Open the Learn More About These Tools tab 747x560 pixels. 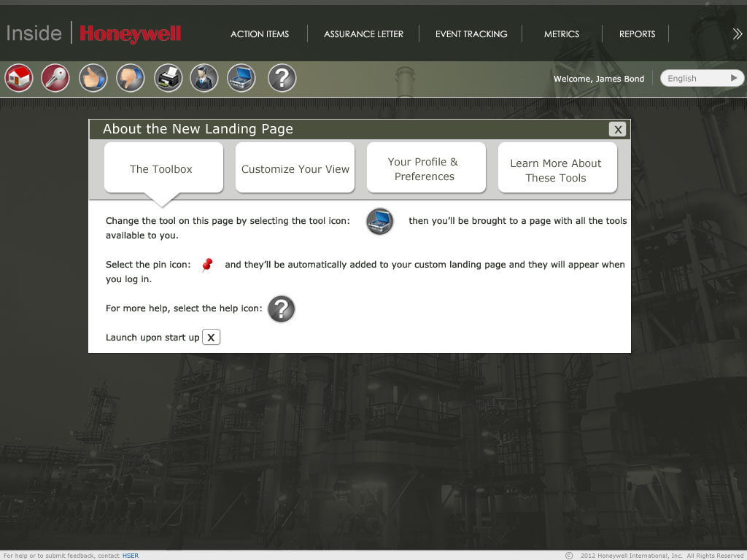[557, 170]
